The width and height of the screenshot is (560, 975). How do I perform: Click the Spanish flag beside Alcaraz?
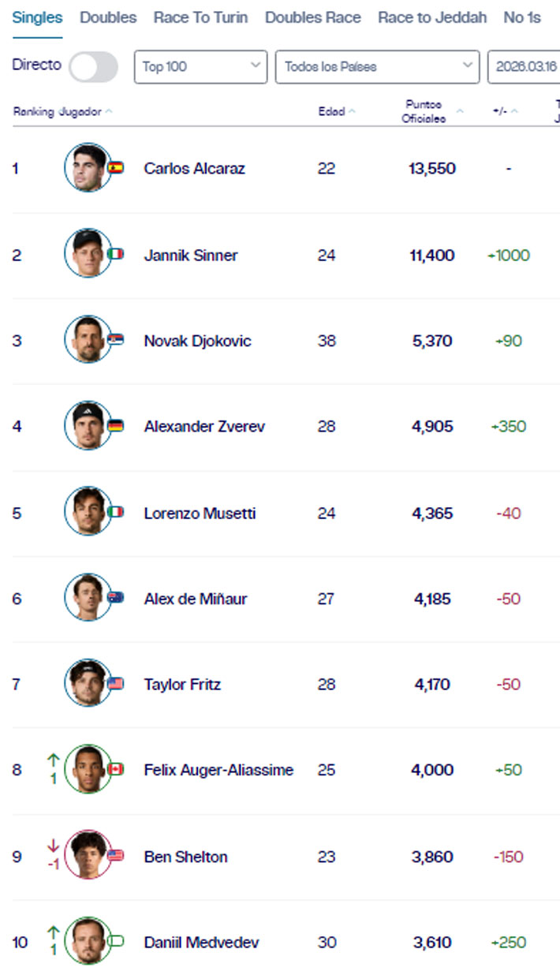[116, 167]
